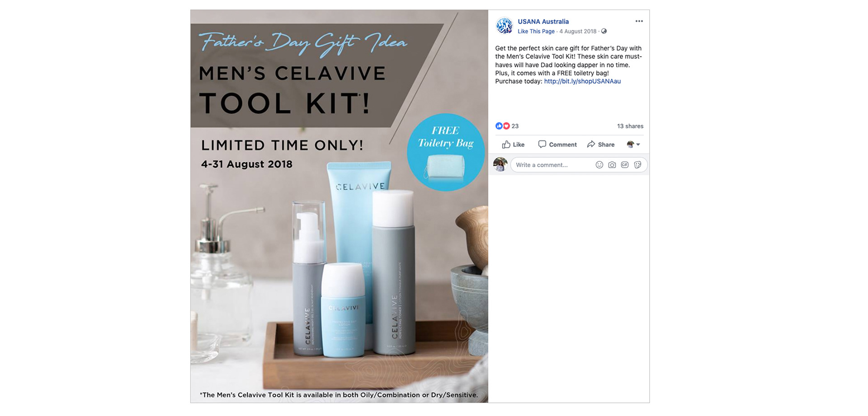
Task: Click the USANA Australia profile picture
Action: tap(504, 26)
